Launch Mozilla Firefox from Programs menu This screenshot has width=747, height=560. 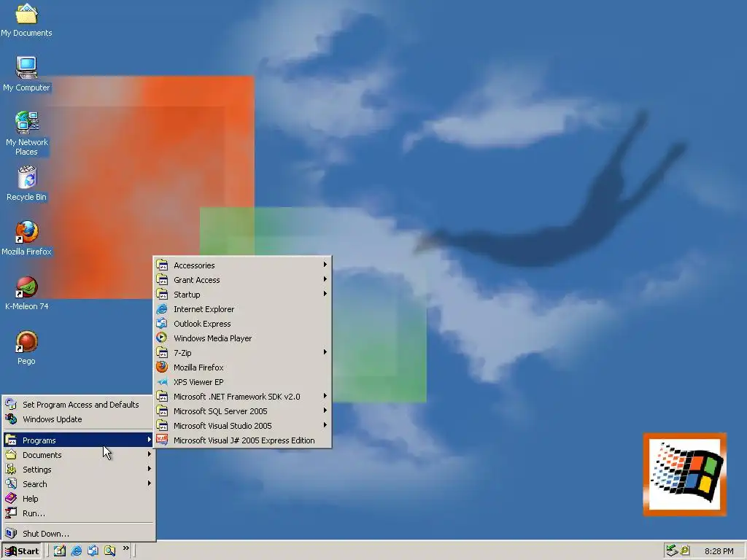(x=242, y=367)
